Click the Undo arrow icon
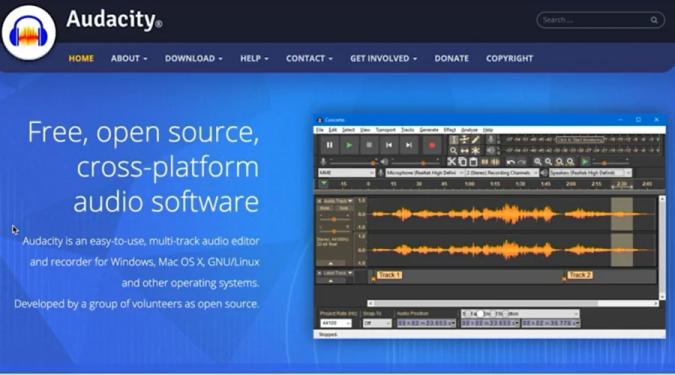 pos(511,162)
